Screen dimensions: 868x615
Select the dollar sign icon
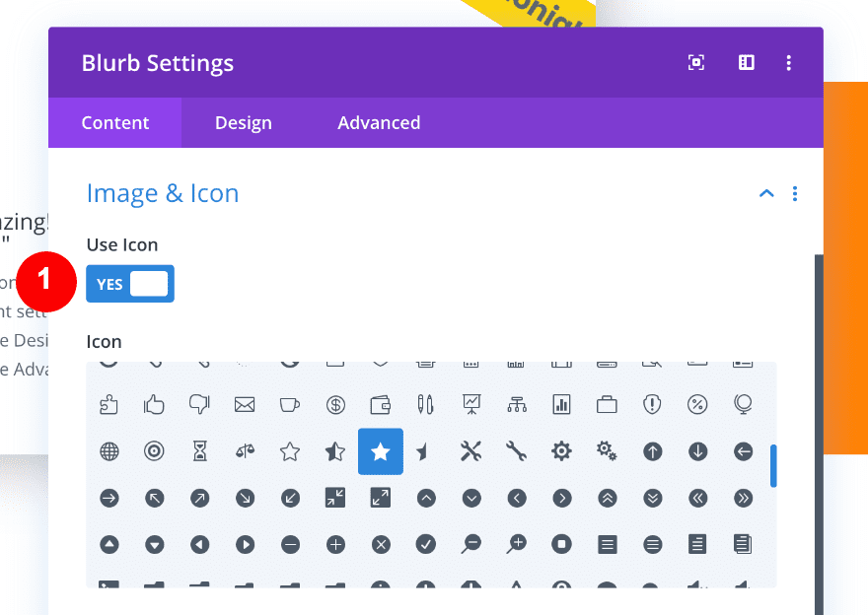[335, 404]
